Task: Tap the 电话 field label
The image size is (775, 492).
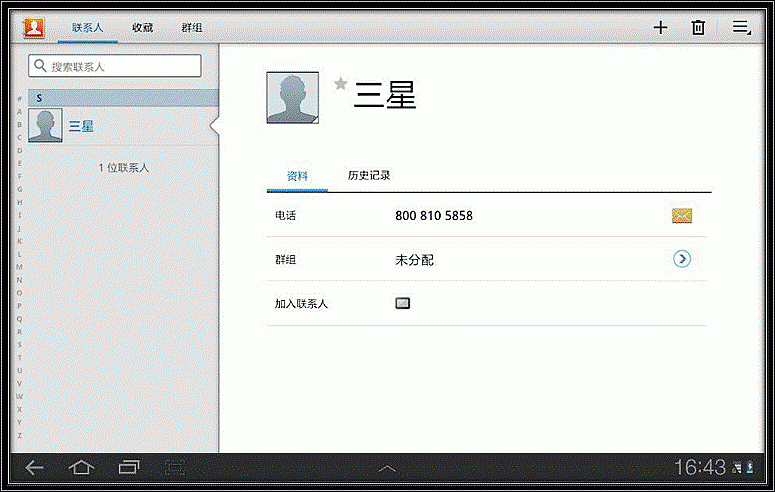Action: (x=286, y=216)
